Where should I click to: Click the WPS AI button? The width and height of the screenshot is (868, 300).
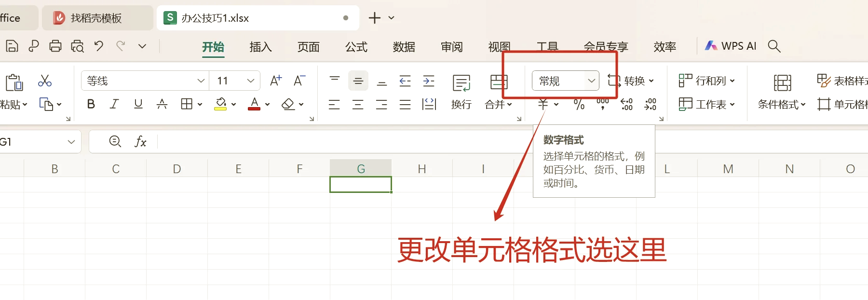731,46
